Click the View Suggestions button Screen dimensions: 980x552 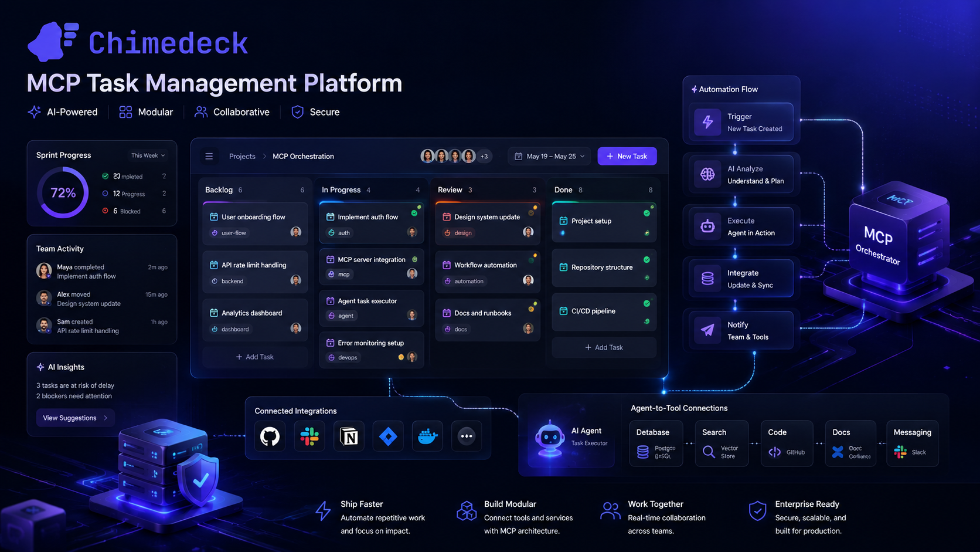coord(76,418)
